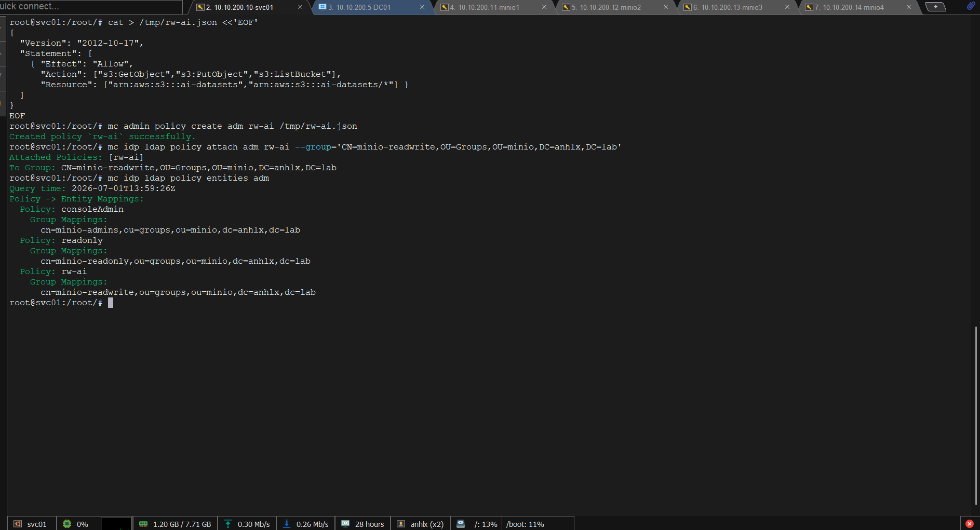
Task: Click the /boot: 11% disk text
Action: point(525,524)
